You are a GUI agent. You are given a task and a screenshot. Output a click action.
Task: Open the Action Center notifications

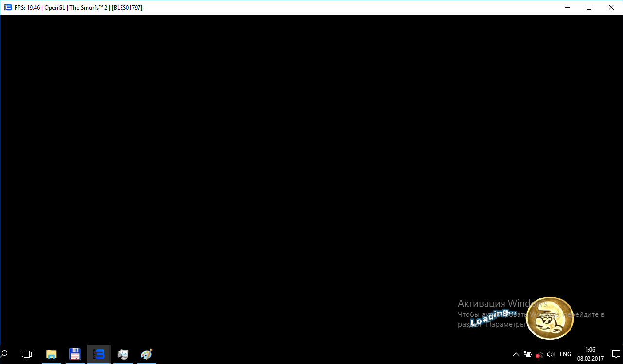click(x=616, y=354)
